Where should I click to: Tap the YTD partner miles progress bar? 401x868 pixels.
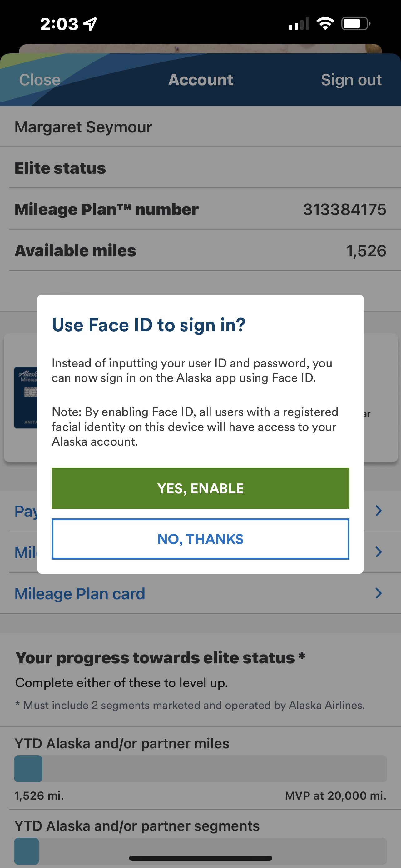(200, 769)
